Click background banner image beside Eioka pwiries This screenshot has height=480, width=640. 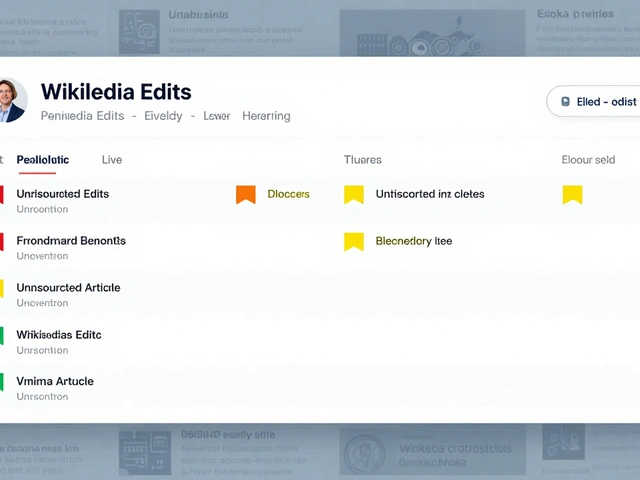pyautogui.click(x=432, y=33)
